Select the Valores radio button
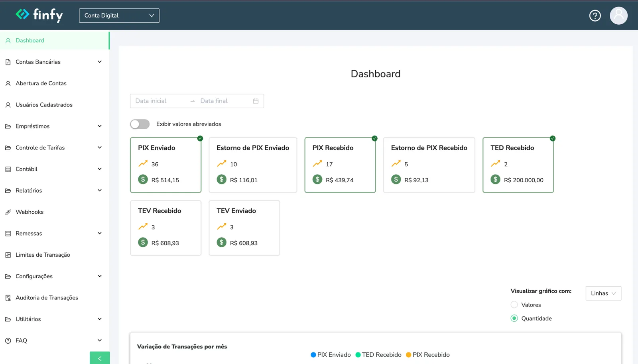The image size is (638, 364). click(514, 305)
